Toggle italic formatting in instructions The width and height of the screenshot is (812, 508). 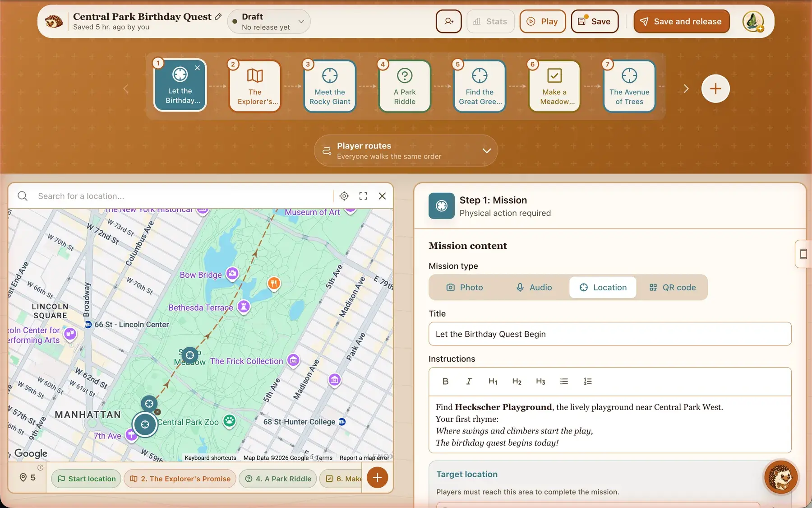pyautogui.click(x=469, y=382)
